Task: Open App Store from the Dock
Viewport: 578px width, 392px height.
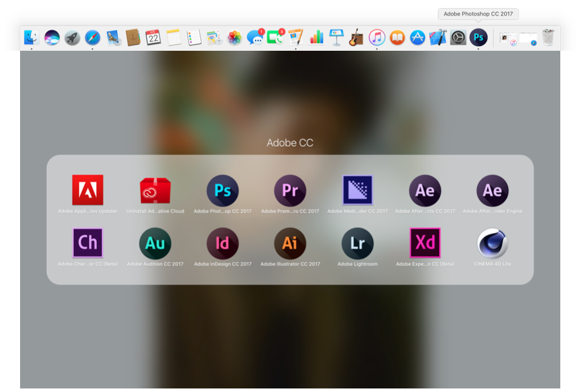Action: [417, 38]
